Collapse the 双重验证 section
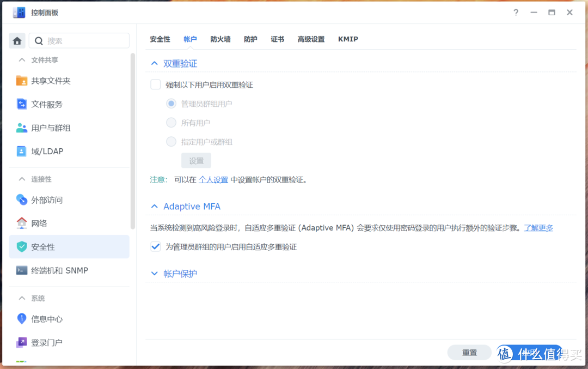Image resolution: width=588 pixels, height=369 pixels. coord(154,63)
